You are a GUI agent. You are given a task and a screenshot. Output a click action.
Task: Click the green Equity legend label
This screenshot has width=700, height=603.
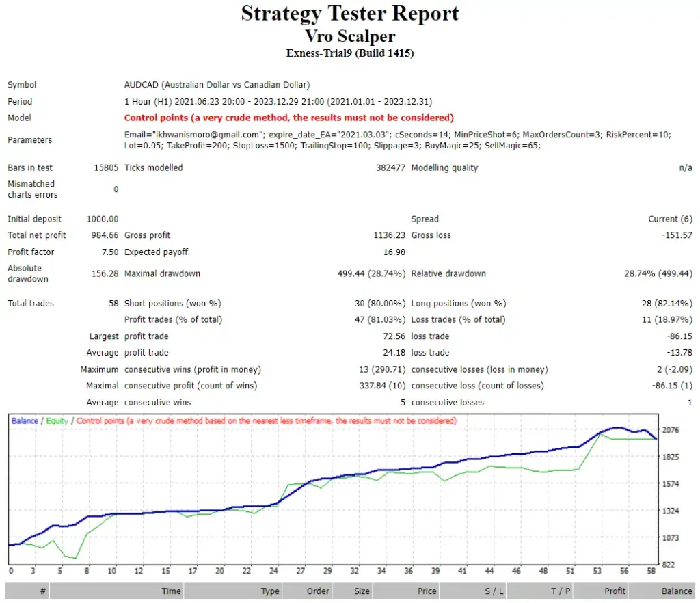point(57,421)
